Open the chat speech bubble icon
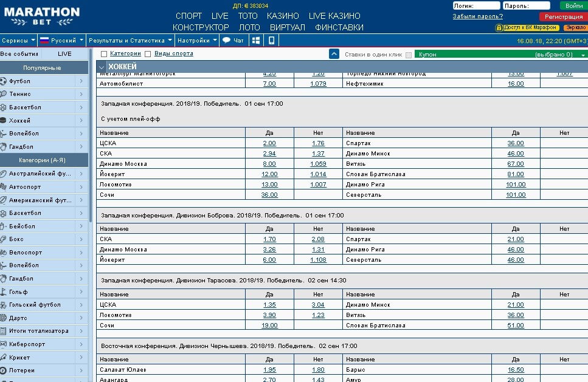This screenshot has width=588, height=382. [226, 41]
